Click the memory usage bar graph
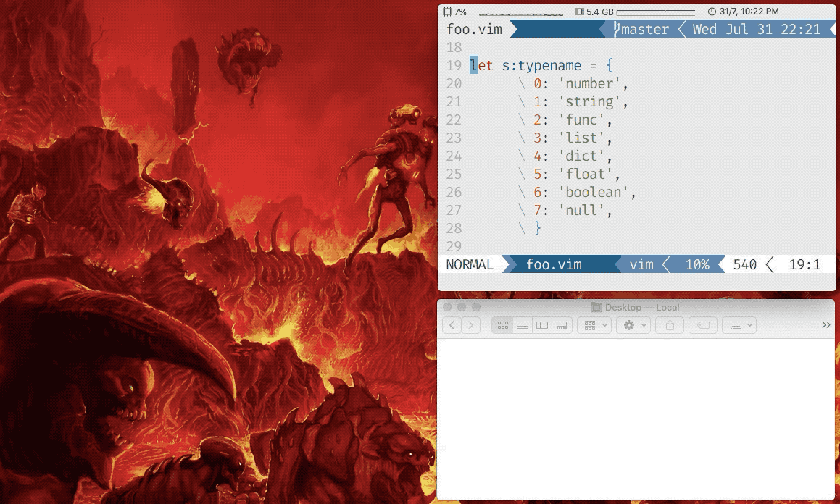 click(x=656, y=12)
